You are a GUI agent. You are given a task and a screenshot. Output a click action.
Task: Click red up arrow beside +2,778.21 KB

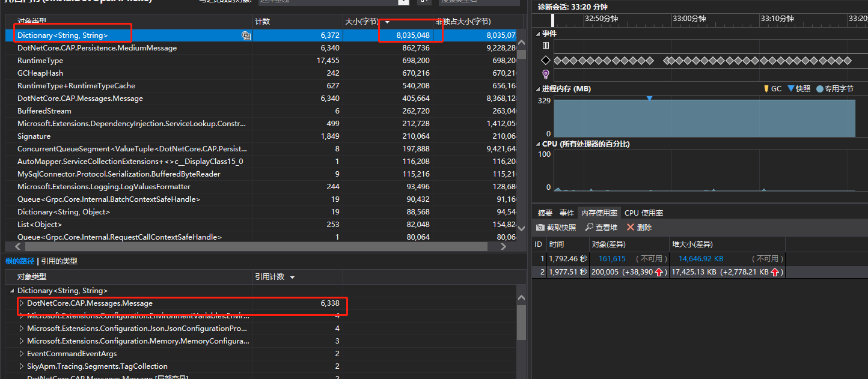tap(774, 272)
